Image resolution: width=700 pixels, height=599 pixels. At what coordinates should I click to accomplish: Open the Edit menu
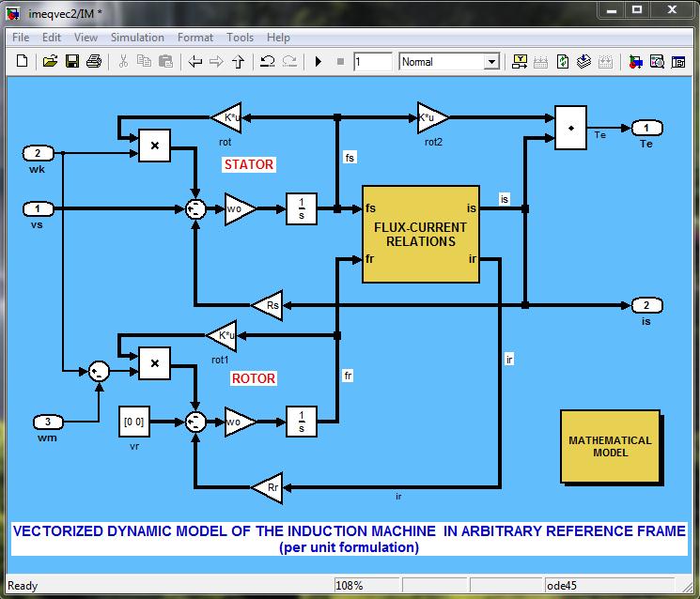click(x=52, y=38)
